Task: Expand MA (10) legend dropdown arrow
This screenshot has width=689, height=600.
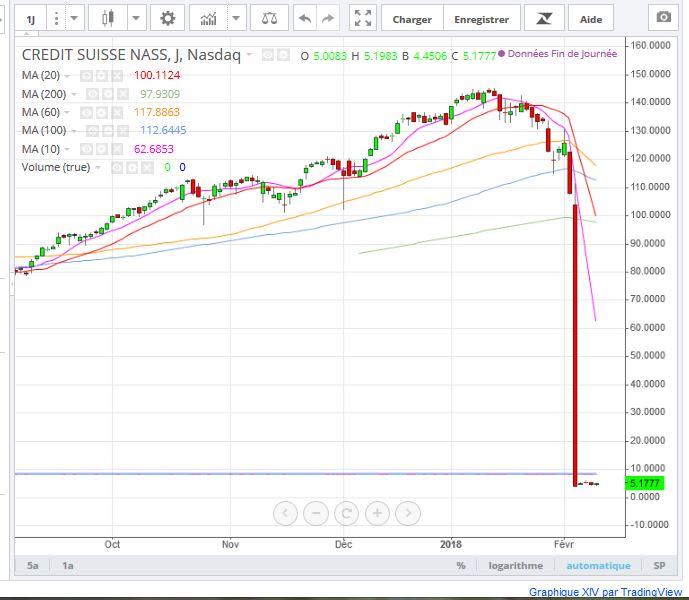Action: (x=67, y=149)
